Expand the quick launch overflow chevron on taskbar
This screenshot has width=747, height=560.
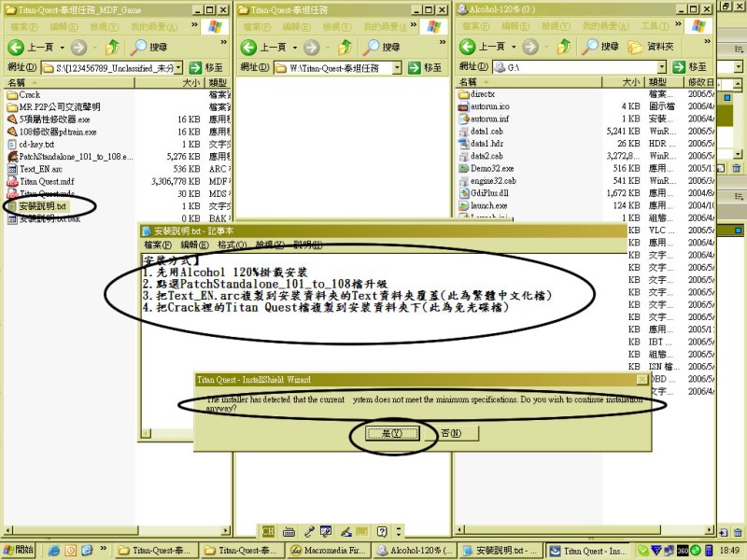pyautogui.click(x=103, y=549)
